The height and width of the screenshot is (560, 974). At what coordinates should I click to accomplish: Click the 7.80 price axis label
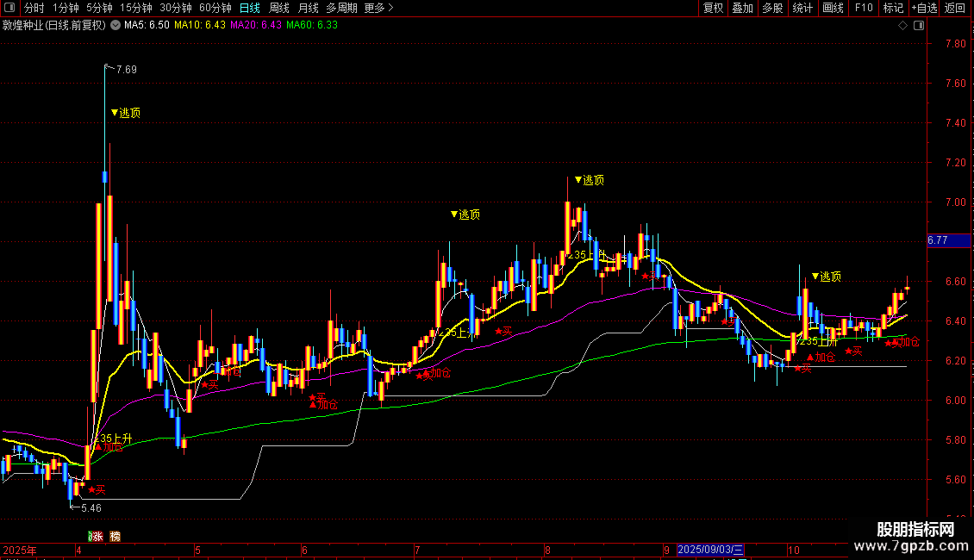pos(955,43)
